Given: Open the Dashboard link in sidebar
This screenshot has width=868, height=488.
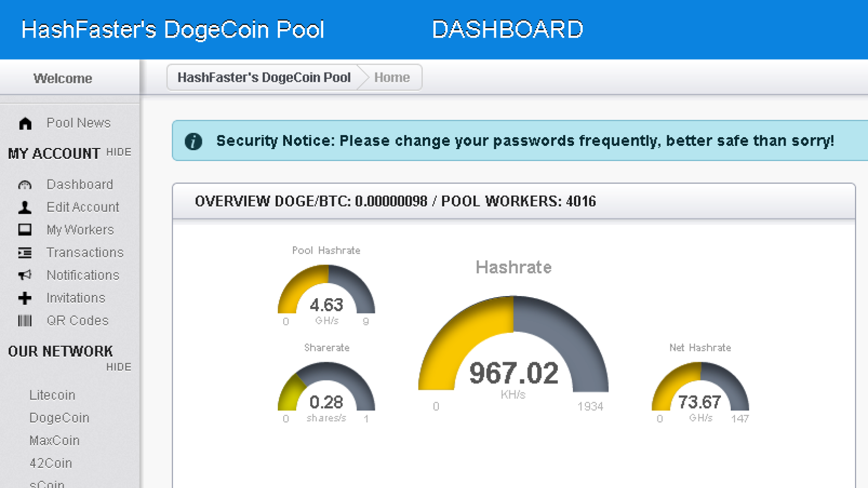Looking at the screenshot, I should click(80, 184).
